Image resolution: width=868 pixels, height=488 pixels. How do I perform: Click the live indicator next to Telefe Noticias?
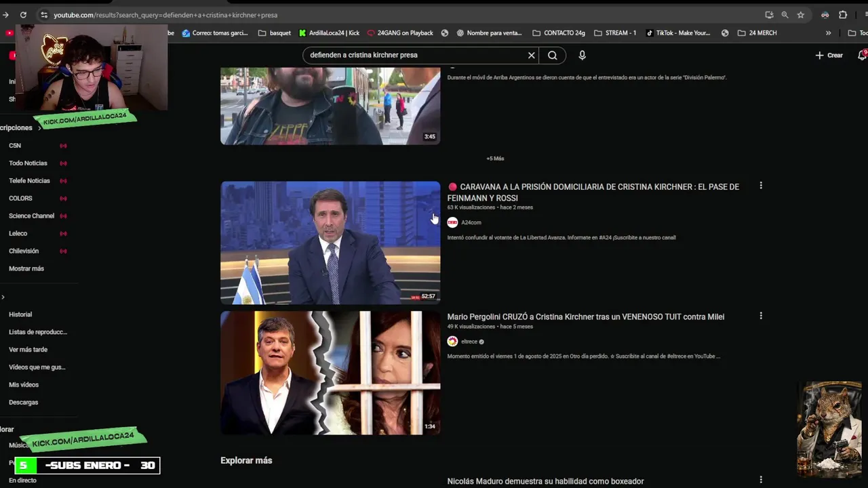tap(63, 181)
